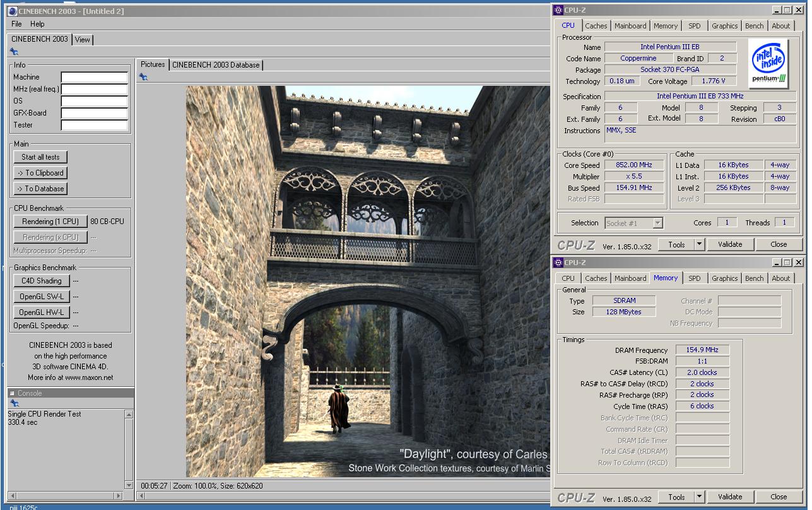Open Bench tab in upper CPU-Z window

754,26
